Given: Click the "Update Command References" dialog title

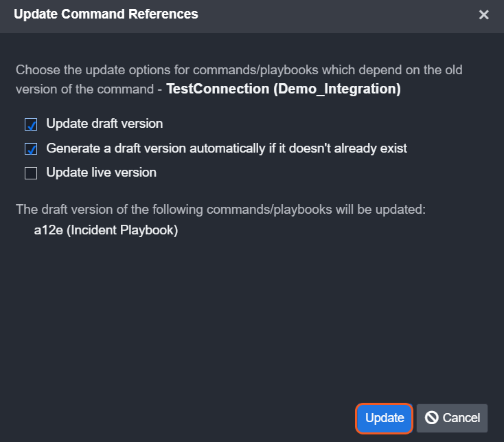Looking at the screenshot, I should 106,14.
